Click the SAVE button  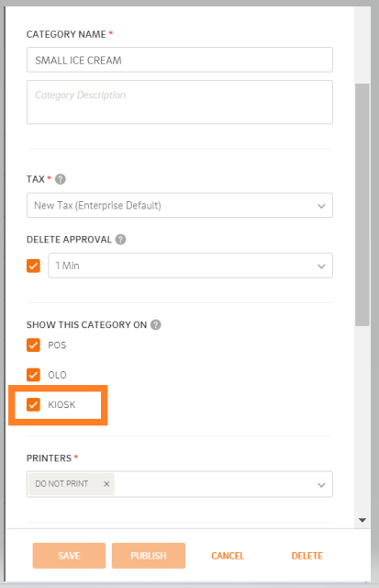tap(69, 555)
